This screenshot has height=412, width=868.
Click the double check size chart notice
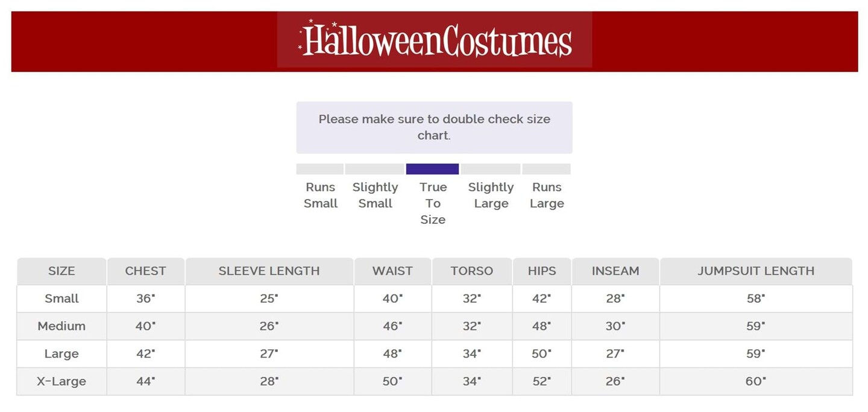[434, 127]
